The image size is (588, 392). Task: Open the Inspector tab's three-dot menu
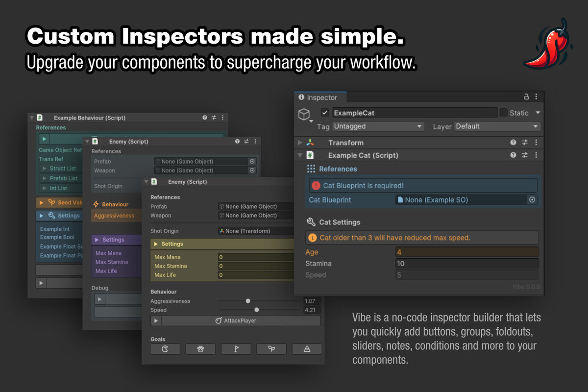pyautogui.click(x=536, y=97)
